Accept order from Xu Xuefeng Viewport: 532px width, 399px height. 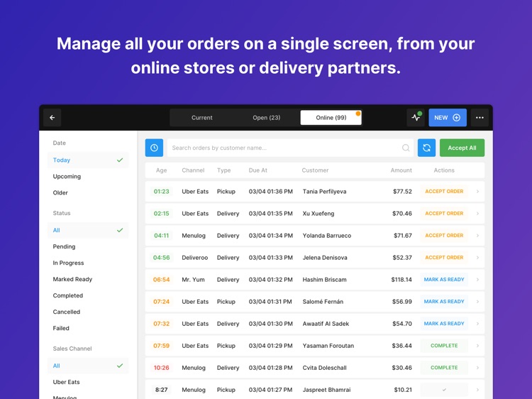click(444, 213)
